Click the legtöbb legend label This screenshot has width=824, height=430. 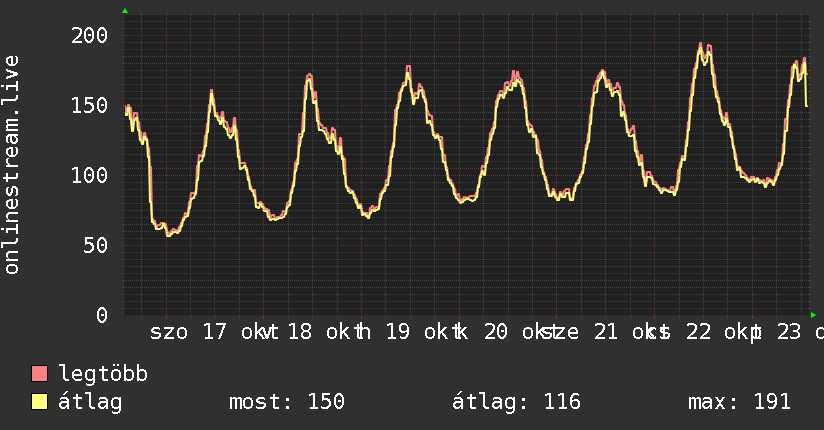click(103, 374)
